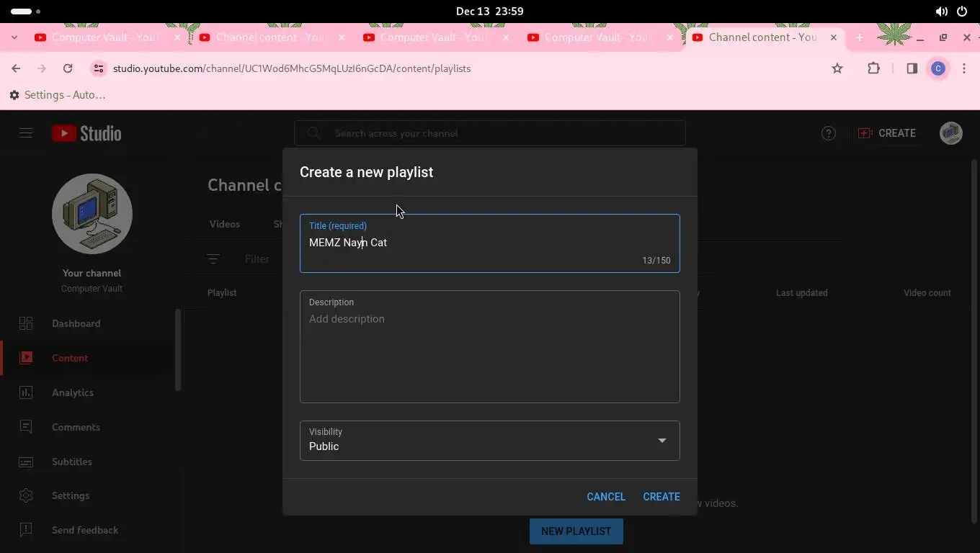Click the Computer Vault channel avatar
The image size is (980, 553).
tap(92, 214)
